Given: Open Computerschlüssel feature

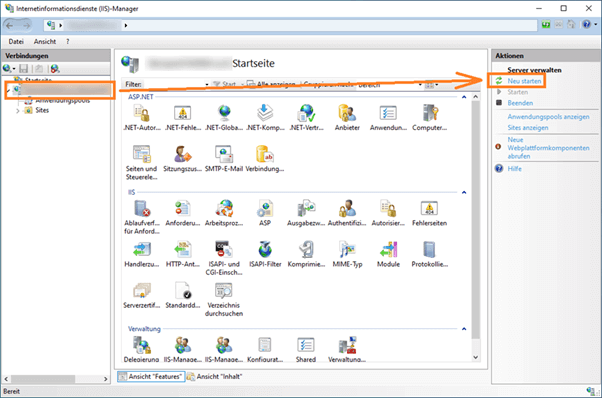Looking at the screenshot, I should point(429,117).
